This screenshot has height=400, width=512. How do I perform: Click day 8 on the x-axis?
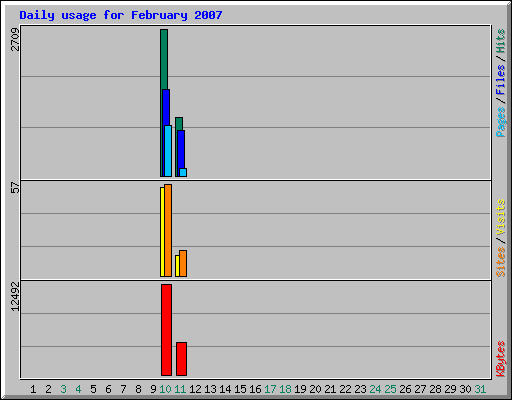pyautogui.click(x=138, y=389)
